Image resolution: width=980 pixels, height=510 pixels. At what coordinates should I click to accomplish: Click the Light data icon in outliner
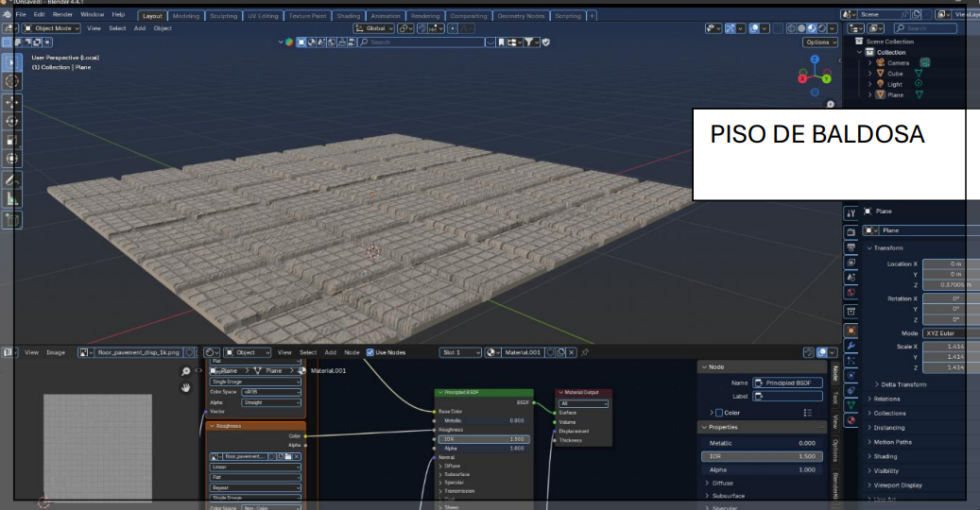[919, 84]
